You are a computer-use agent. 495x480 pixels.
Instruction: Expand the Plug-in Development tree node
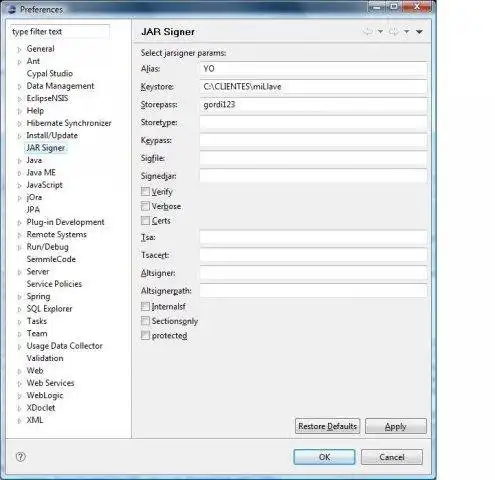coord(19,223)
